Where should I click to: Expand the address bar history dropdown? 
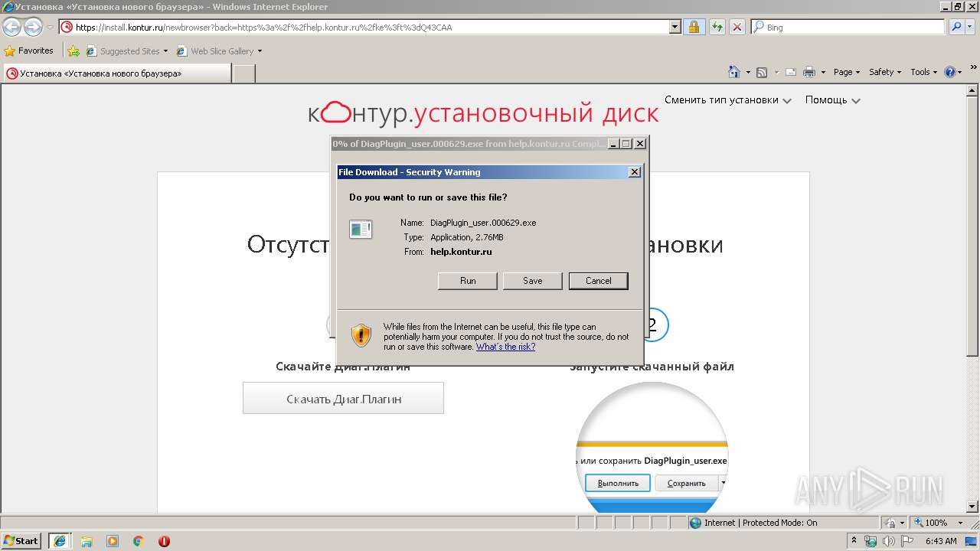point(675,28)
